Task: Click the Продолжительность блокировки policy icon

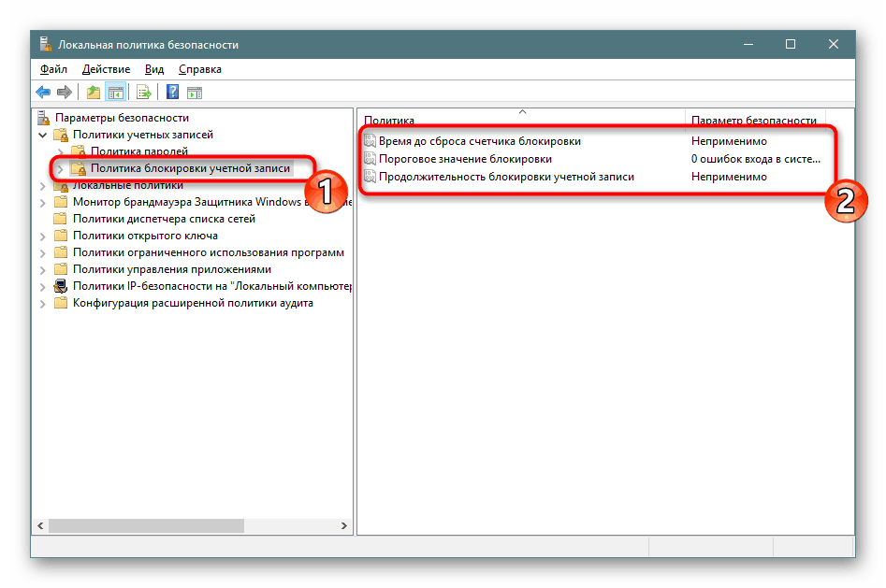Action: pyautogui.click(x=370, y=177)
